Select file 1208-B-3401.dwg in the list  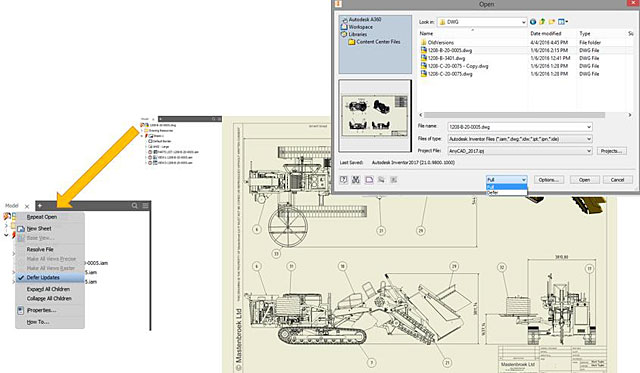(x=446, y=58)
